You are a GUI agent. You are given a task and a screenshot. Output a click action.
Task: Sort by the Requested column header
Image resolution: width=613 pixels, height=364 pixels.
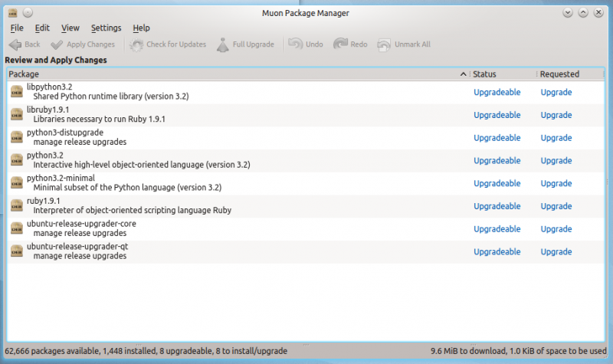(570, 74)
